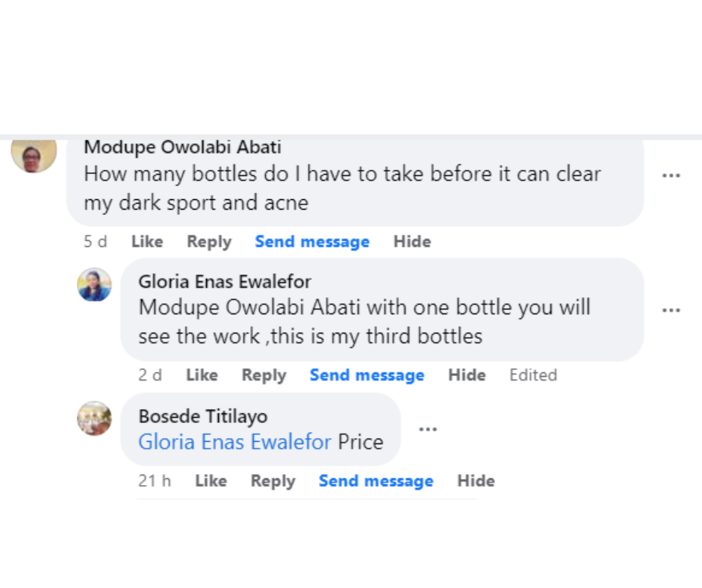Open more options beside Bosede's comment

(x=427, y=429)
